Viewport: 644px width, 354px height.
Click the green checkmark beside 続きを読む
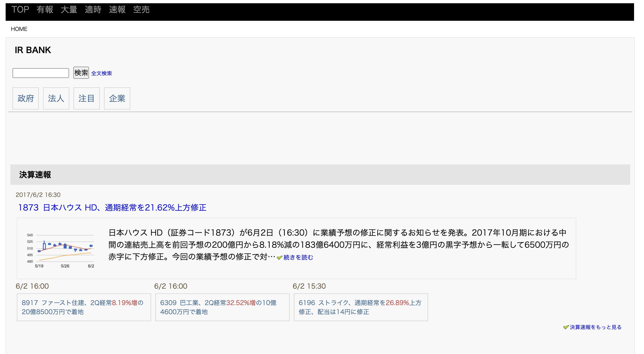coord(279,257)
